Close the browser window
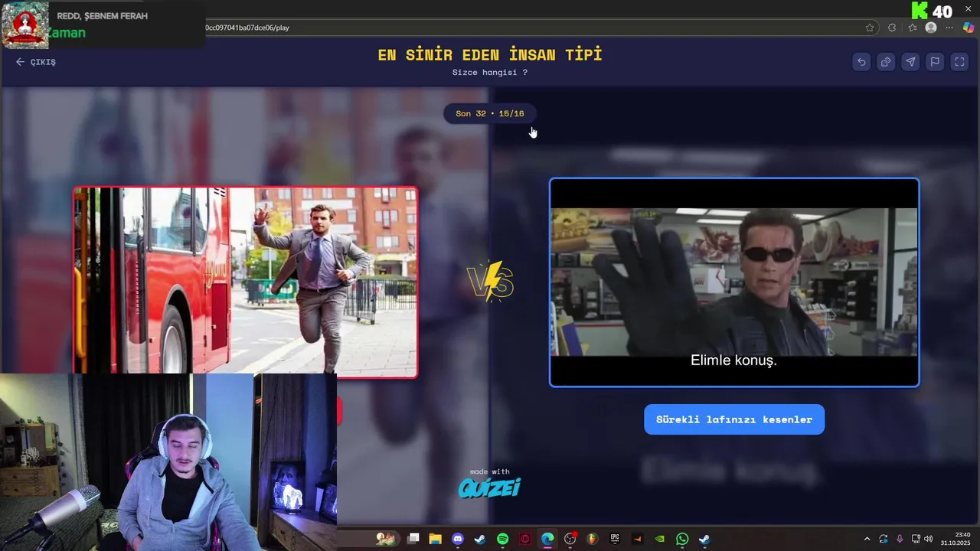Image resolution: width=980 pixels, height=551 pixels. [x=968, y=8]
